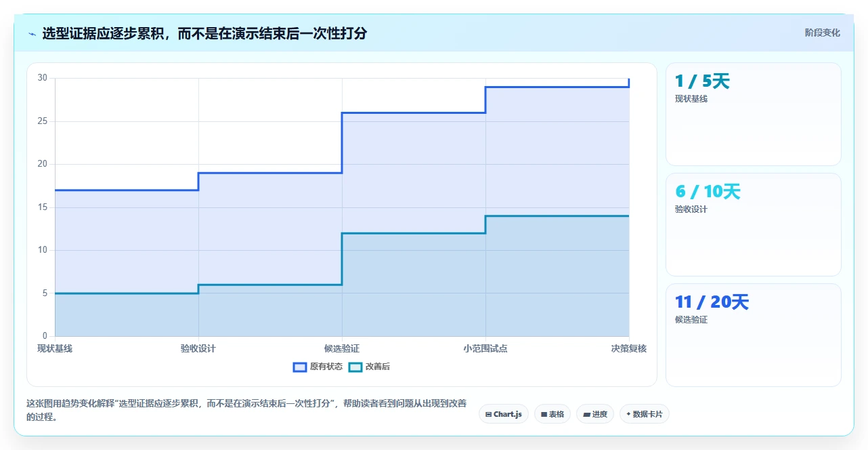This screenshot has width=868, height=450.
Task: Click the y-axis value 20
Action: coord(43,164)
